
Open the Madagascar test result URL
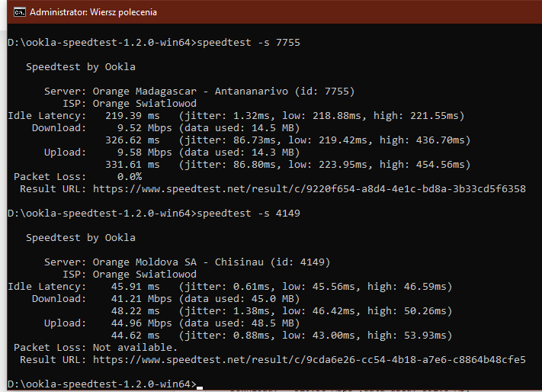tap(309, 188)
